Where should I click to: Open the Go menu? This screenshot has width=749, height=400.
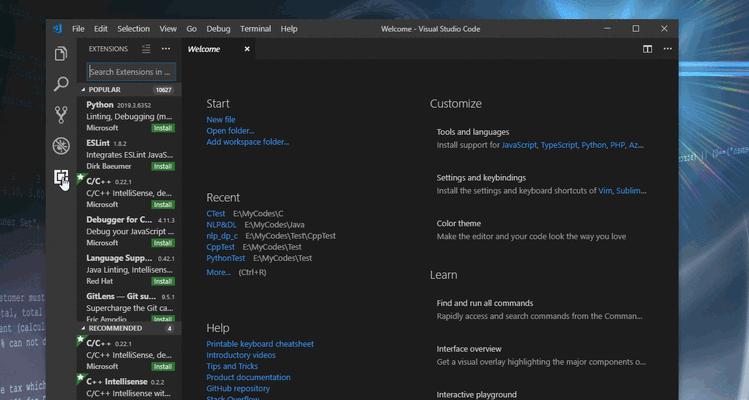191,29
